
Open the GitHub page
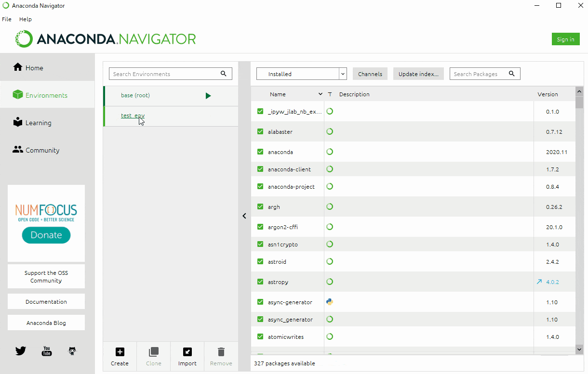(x=72, y=351)
